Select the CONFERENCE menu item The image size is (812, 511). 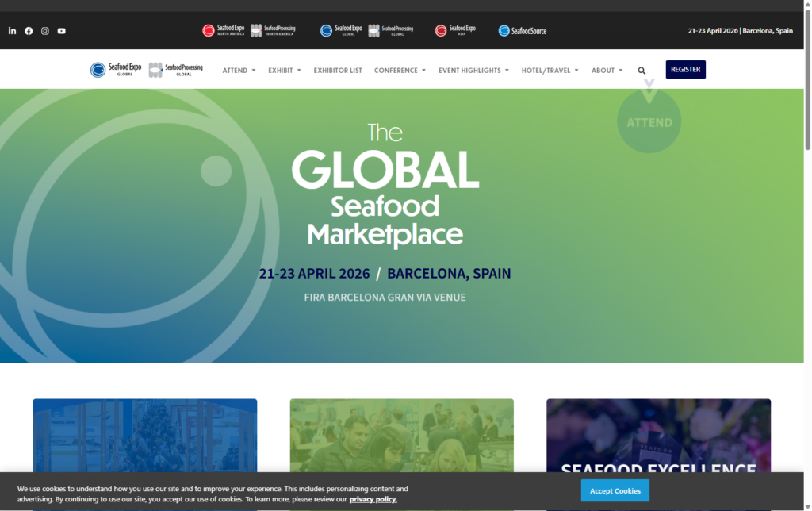396,70
